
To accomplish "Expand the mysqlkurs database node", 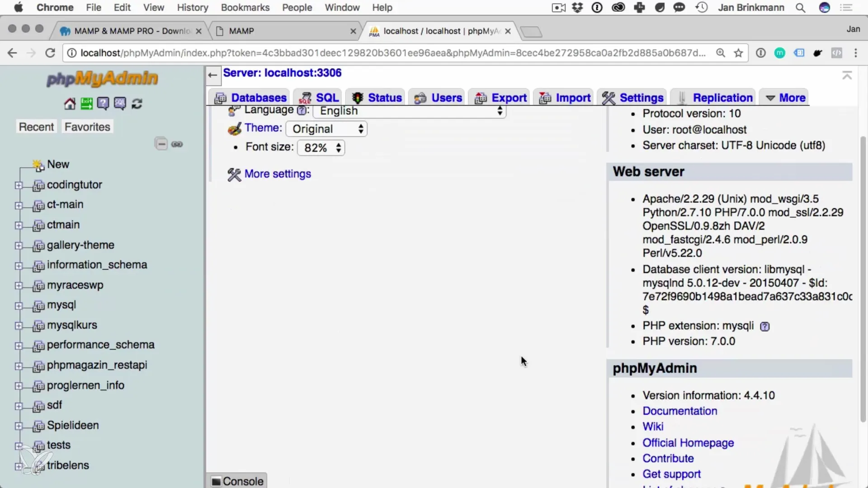I will coord(19,326).
